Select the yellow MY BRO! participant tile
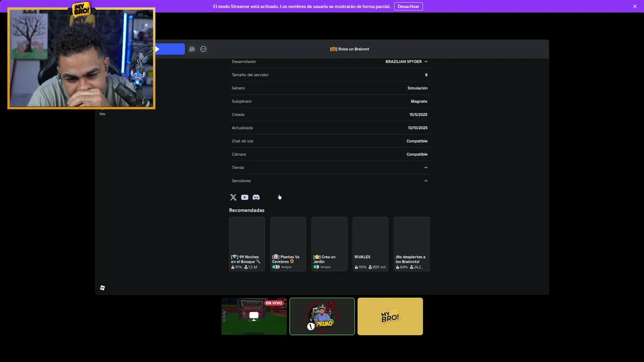644x362 pixels. pyautogui.click(x=390, y=316)
